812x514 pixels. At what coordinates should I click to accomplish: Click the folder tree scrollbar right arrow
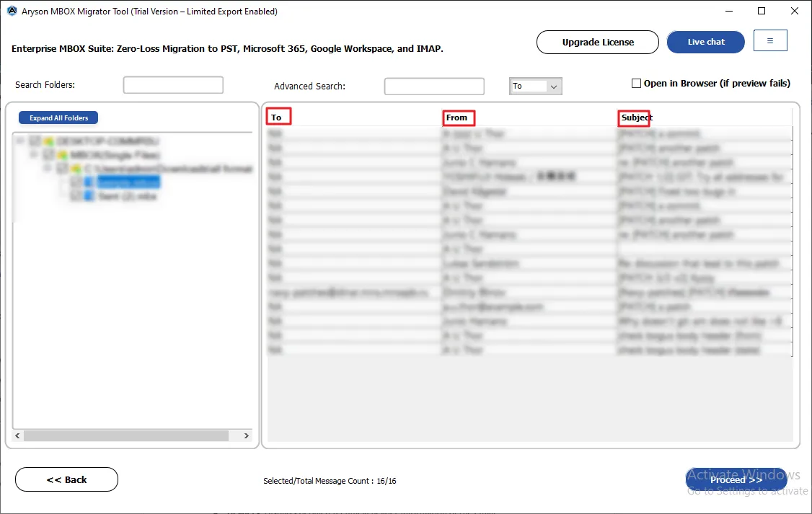tap(247, 436)
